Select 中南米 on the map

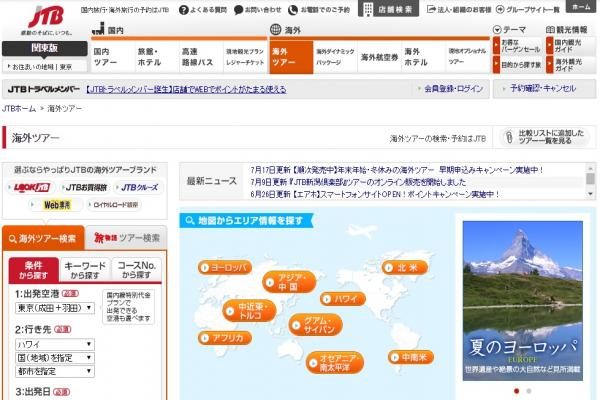click(x=411, y=358)
